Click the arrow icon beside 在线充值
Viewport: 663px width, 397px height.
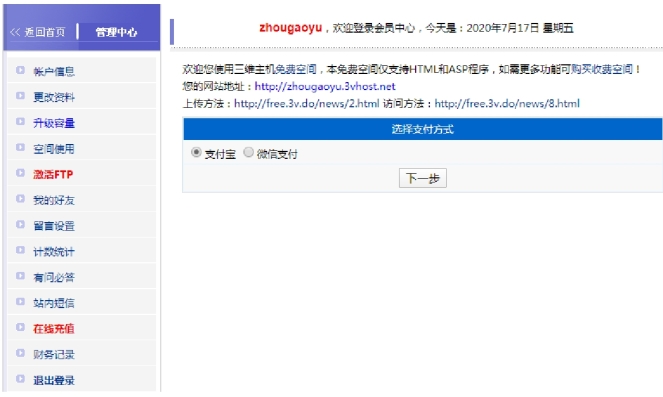pos(20,327)
